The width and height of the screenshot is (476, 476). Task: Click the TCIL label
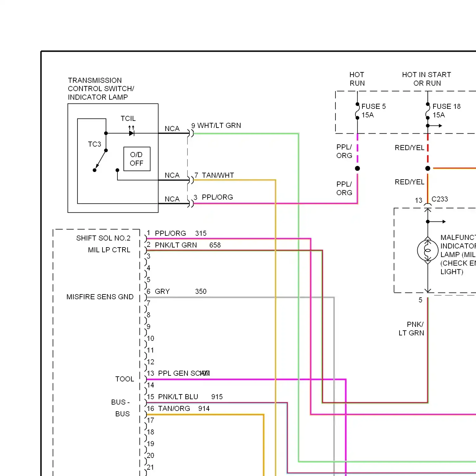click(128, 118)
